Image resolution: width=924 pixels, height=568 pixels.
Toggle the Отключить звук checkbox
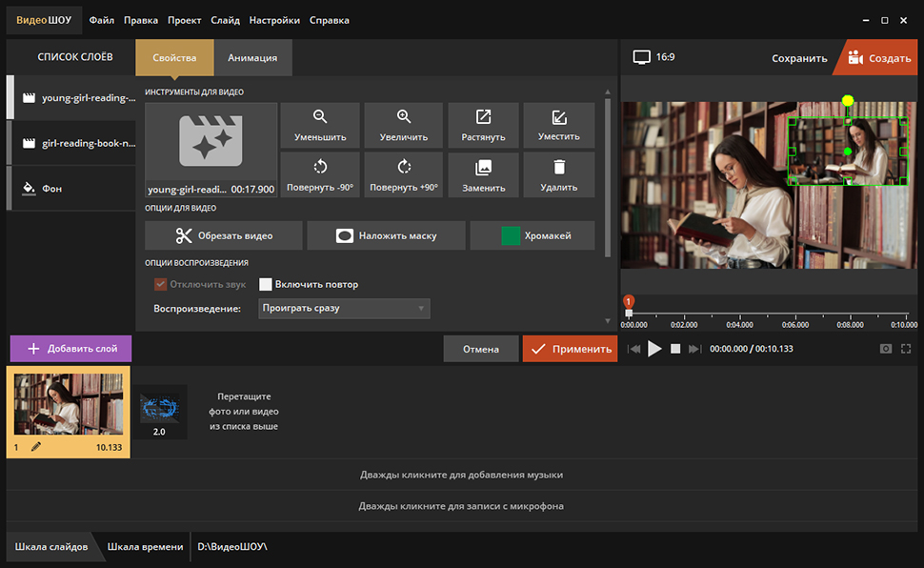pyautogui.click(x=160, y=284)
